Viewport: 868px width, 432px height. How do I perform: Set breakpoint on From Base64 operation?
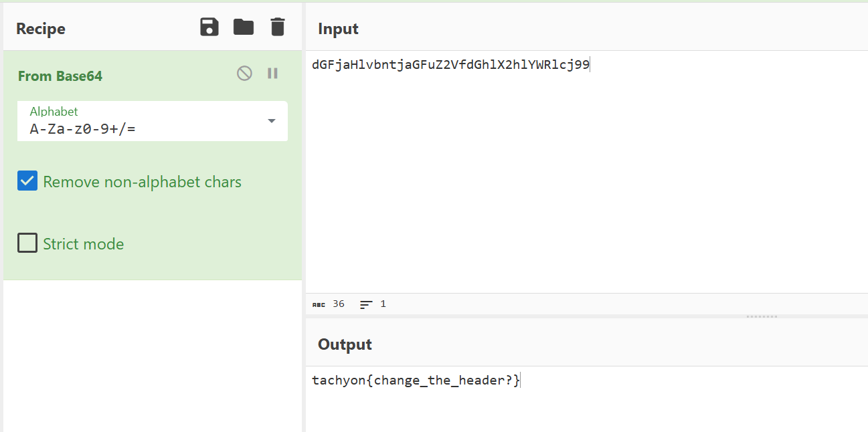click(x=272, y=74)
